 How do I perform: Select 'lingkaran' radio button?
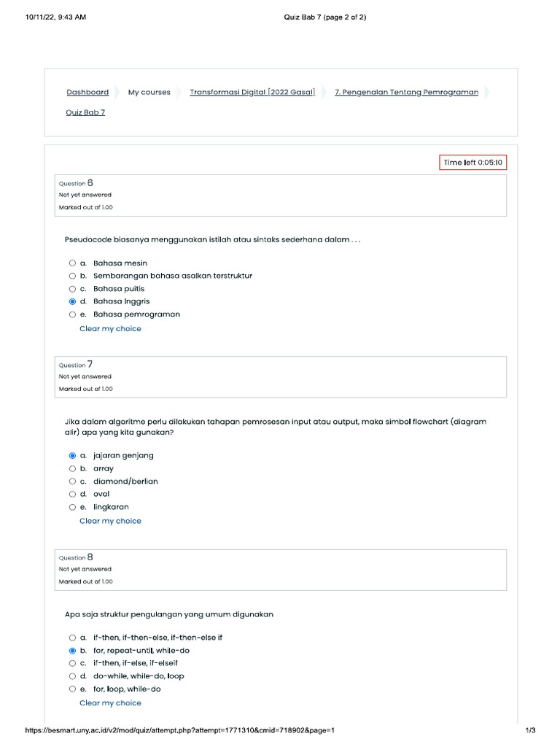click(72, 507)
